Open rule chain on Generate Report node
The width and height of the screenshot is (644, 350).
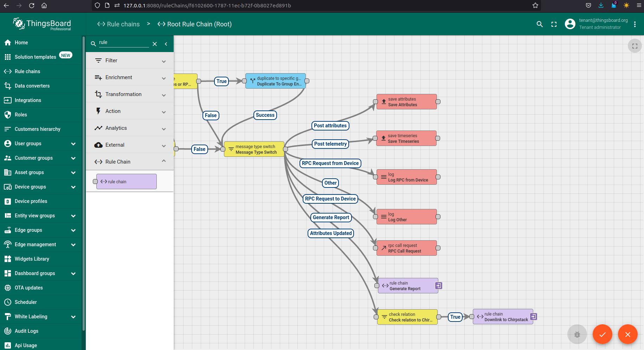(x=439, y=286)
